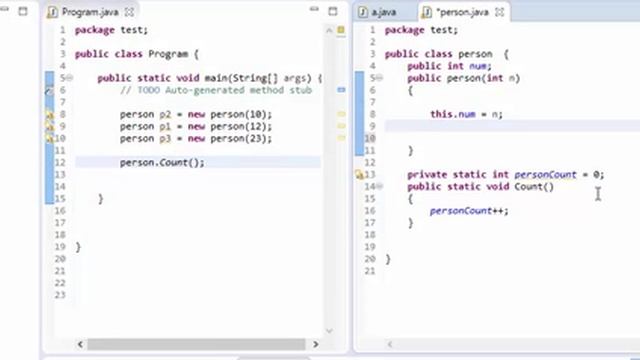Collapse Count method fold on line 14 in person.java
Viewport: 640px width, 360px height.
pyautogui.click(x=380, y=187)
